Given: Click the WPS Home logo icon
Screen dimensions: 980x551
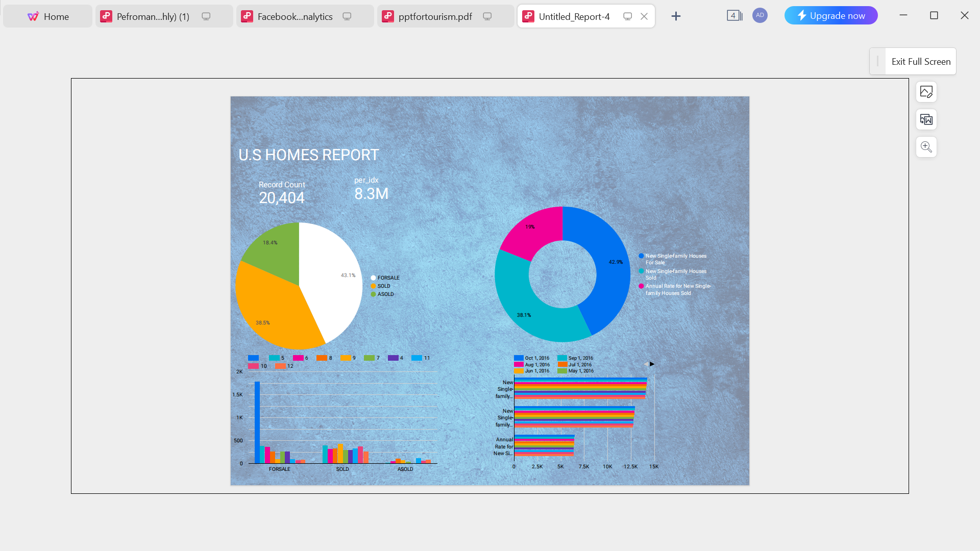Looking at the screenshot, I should tap(33, 16).
